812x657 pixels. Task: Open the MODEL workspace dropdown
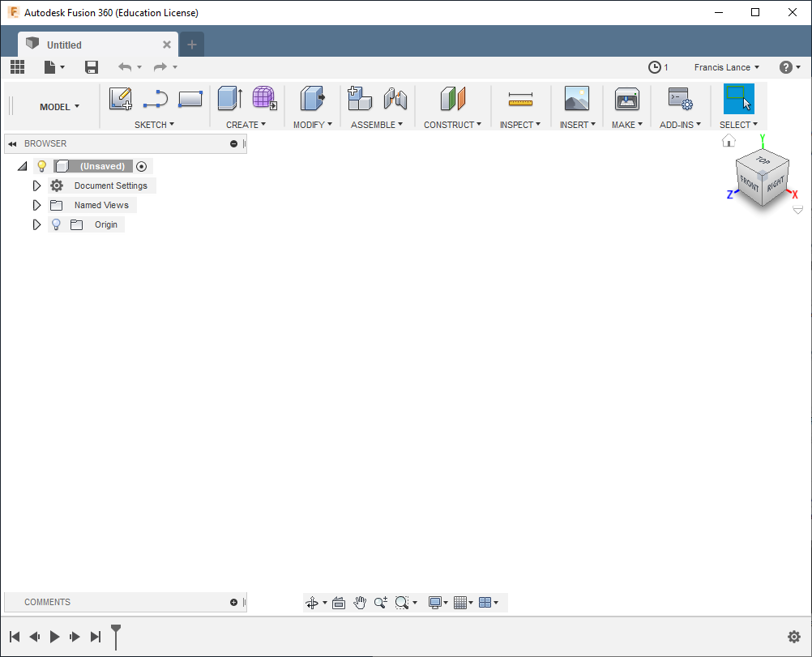tap(59, 107)
